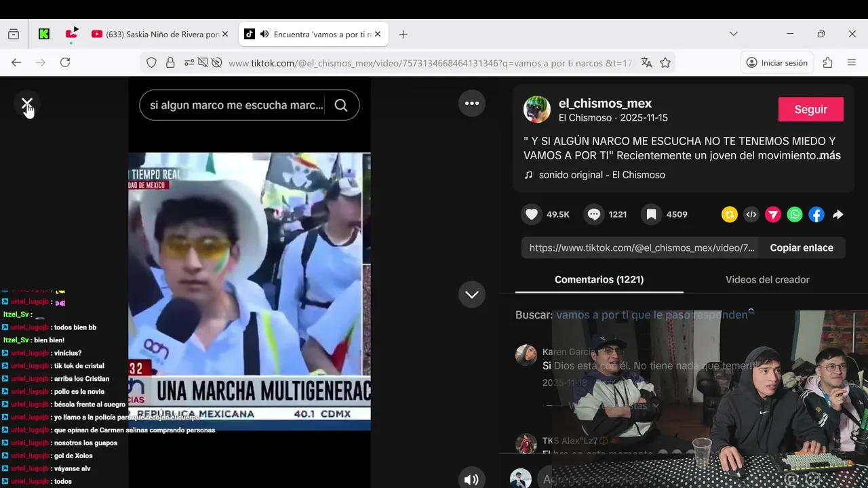The height and width of the screenshot is (488, 868).
Task: Go to next video with down chevron
Action: pos(472,294)
